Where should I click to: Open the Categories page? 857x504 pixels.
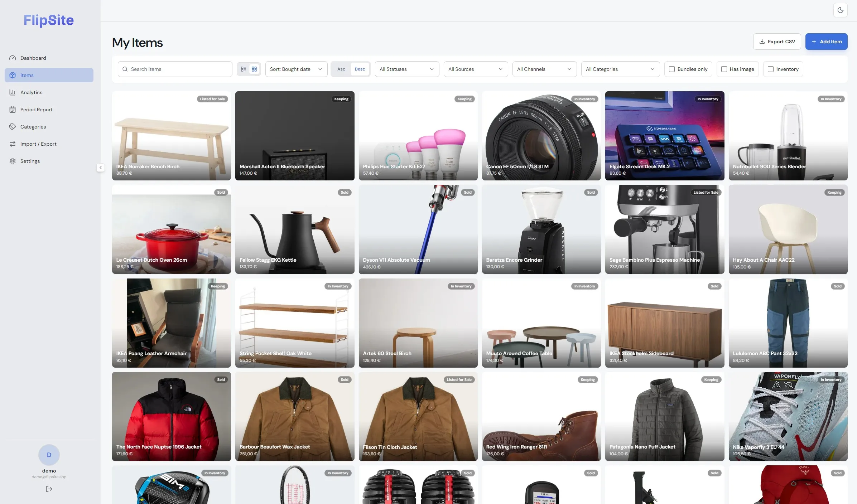[x=49, y=127]
